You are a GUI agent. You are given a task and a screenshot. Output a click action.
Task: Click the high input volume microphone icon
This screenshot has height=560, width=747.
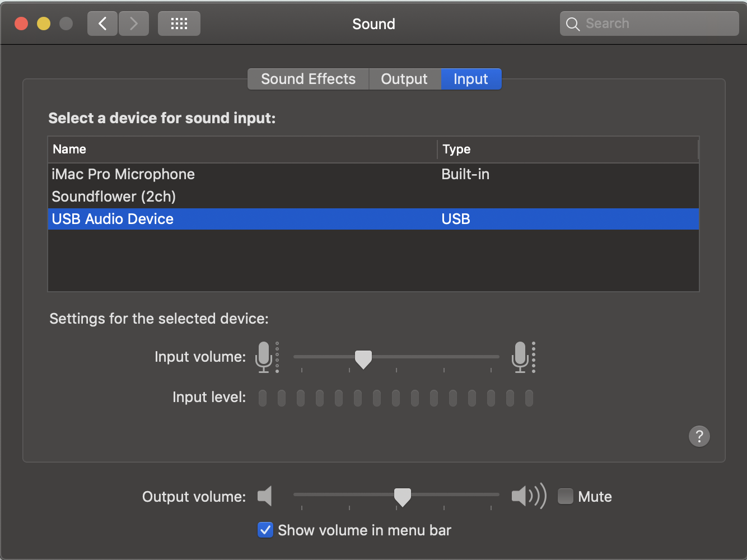point(520,357)
